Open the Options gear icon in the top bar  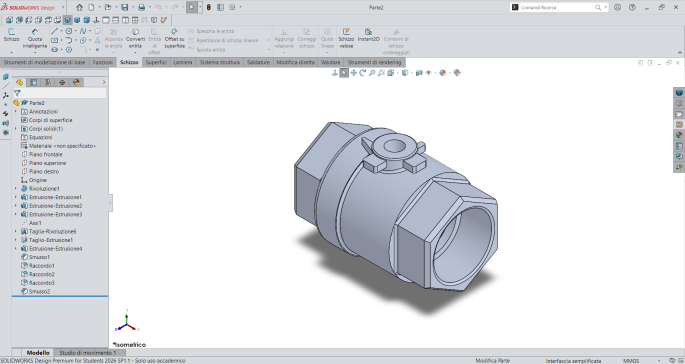coord(232,7)
